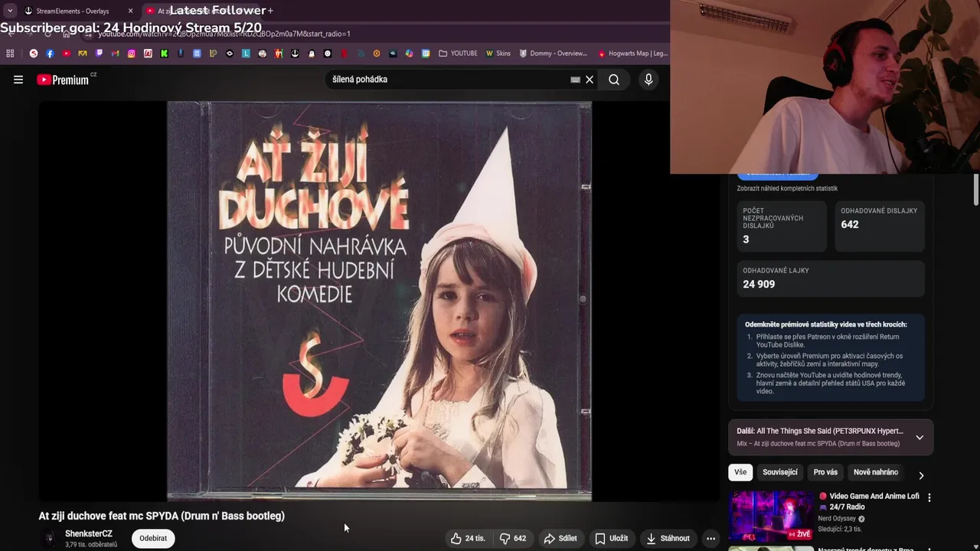Open the on-screen keyboard in search box
Image resolution: width=980 pixels, height=551 pixels.
pyautogui.click(x=575, y=80)
